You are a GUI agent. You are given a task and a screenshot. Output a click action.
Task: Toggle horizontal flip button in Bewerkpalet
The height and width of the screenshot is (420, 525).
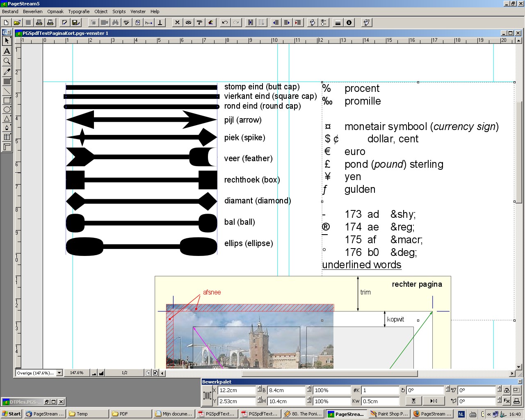434,401
